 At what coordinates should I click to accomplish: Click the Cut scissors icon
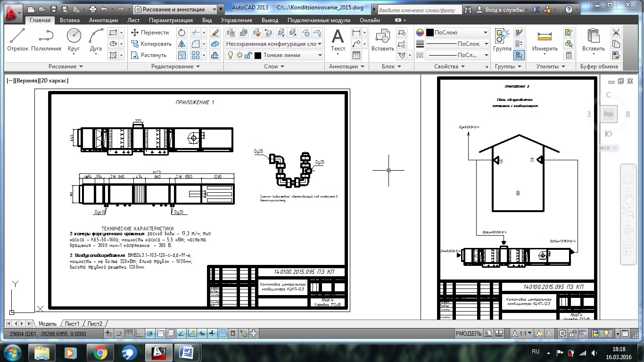pyautogui.click(x=616, y=33)
